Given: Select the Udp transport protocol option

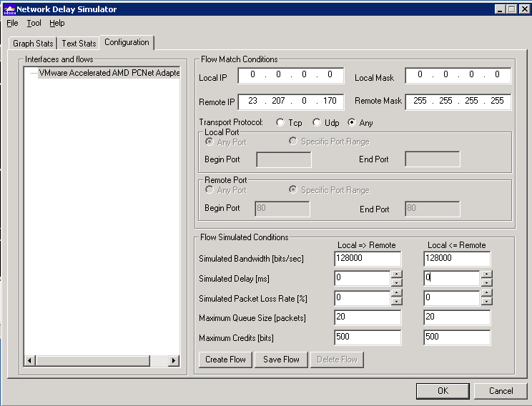Looking at the screenshot, I should coord(316,123).
